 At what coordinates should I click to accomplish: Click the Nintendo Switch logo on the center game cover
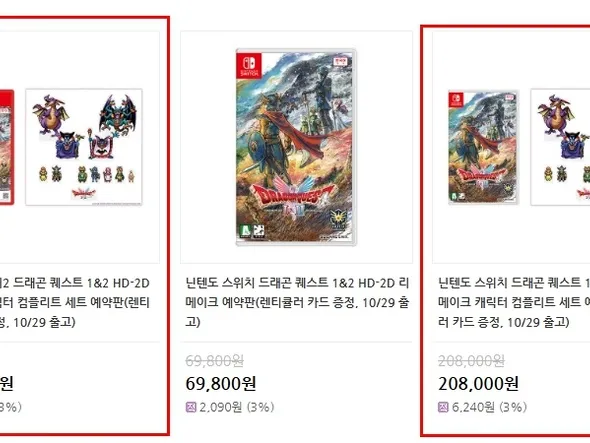[x=249, y=65]
